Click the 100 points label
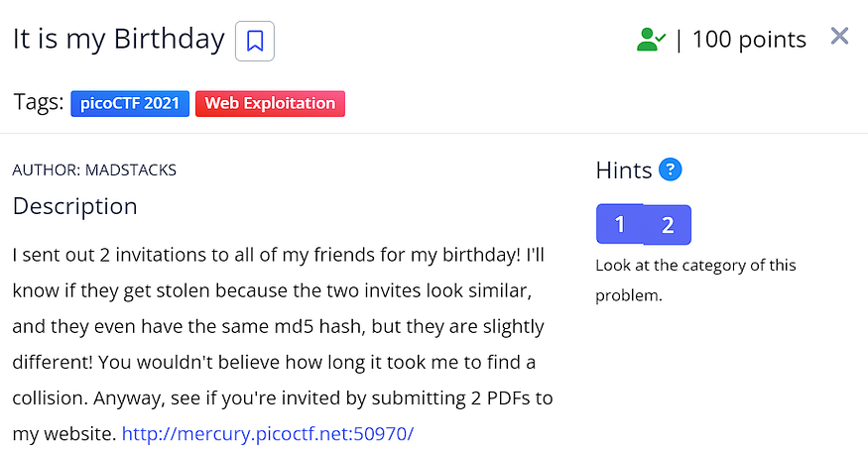Viewport: 868px width, 450px height. pos(749,40)
